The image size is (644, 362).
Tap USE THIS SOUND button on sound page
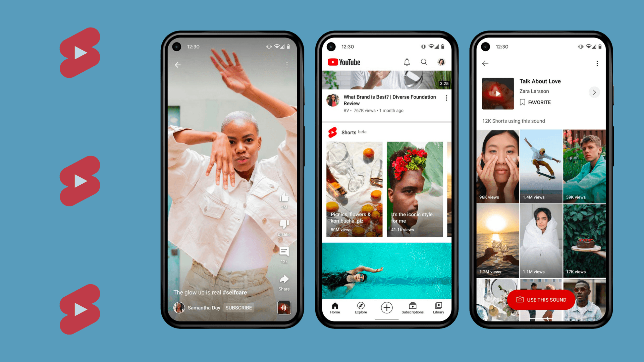click(541, 300)
